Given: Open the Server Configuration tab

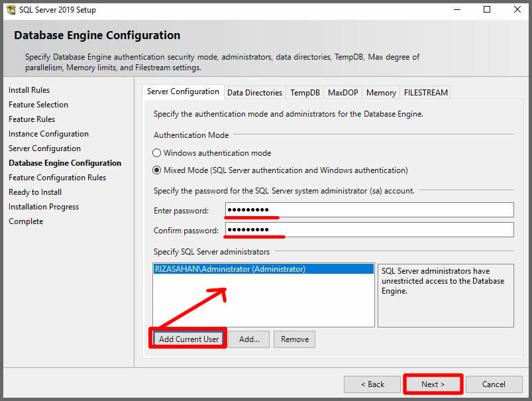Looking at the screenshot, I should pyautogui.click(x=183, y=91).
